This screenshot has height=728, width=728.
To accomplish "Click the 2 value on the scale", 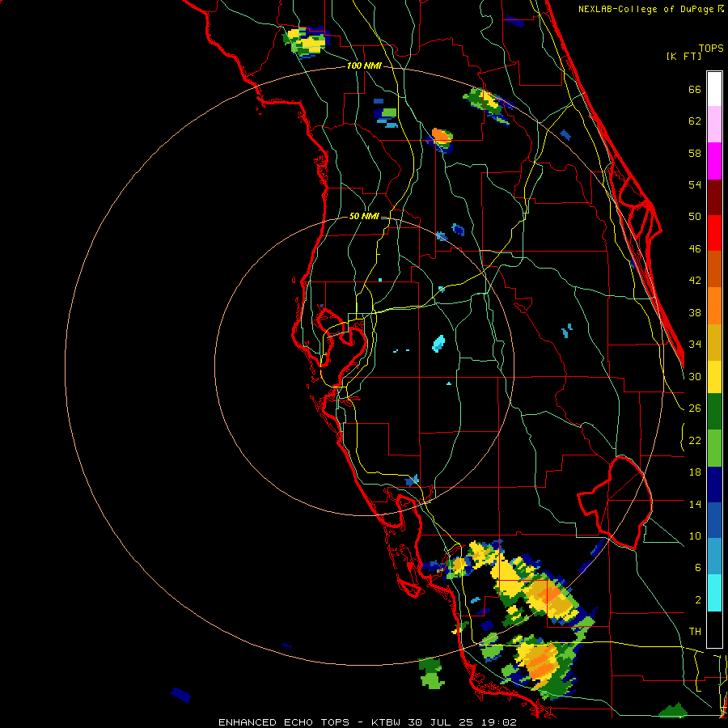I will [x=697, y=600].
